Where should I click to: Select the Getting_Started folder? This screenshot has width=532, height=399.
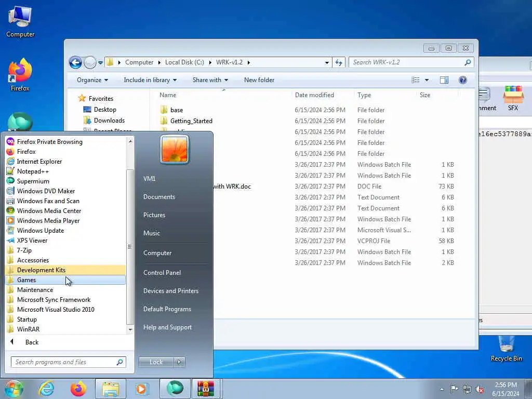click(x=191, y=121)
